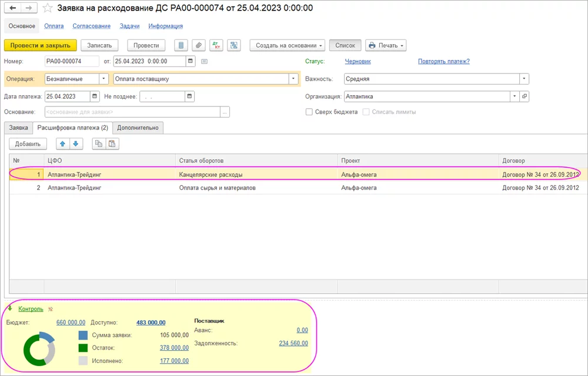Viewport: 588px width, 376px height.
Task: Enable the Сверх бюджета checkbox
Action: click(x=309, y=112)
